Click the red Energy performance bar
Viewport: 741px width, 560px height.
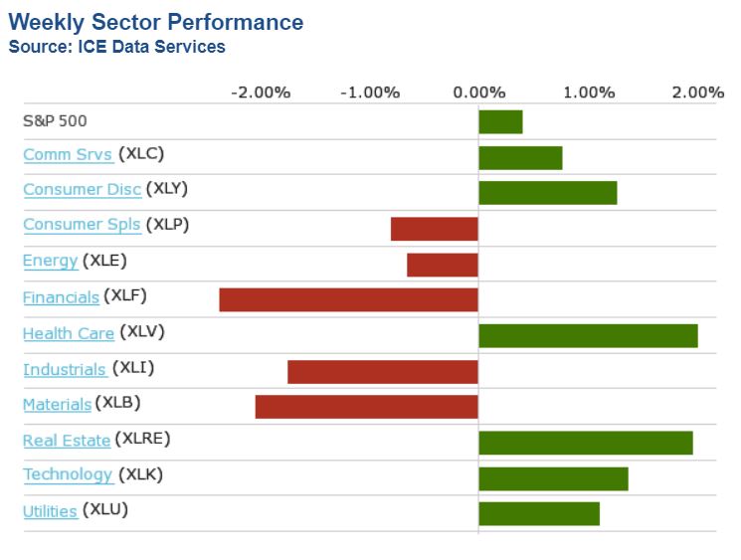[443, 265]
